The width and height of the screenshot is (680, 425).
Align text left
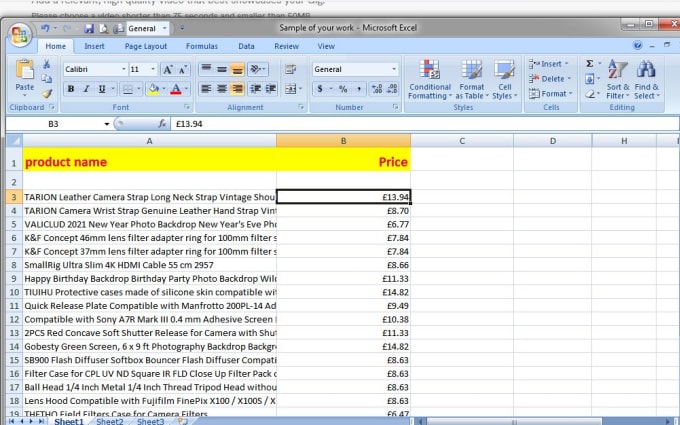[206, 89]
